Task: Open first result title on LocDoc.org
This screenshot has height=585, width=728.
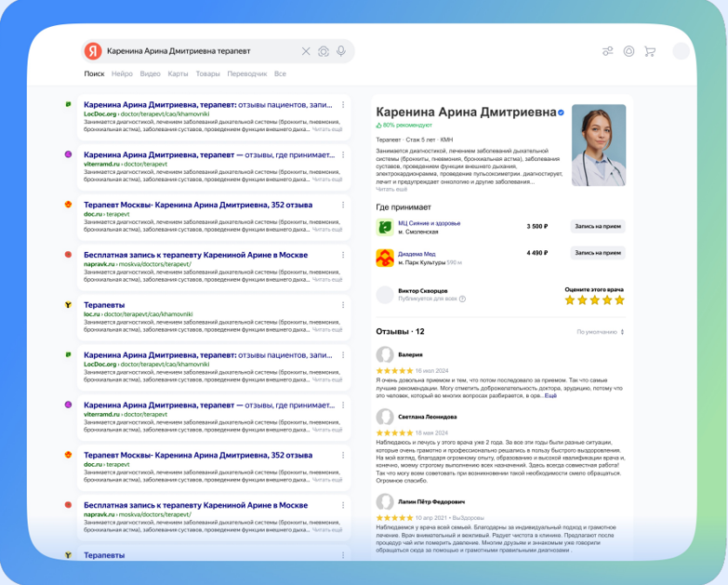Action: tap(208, 105)
